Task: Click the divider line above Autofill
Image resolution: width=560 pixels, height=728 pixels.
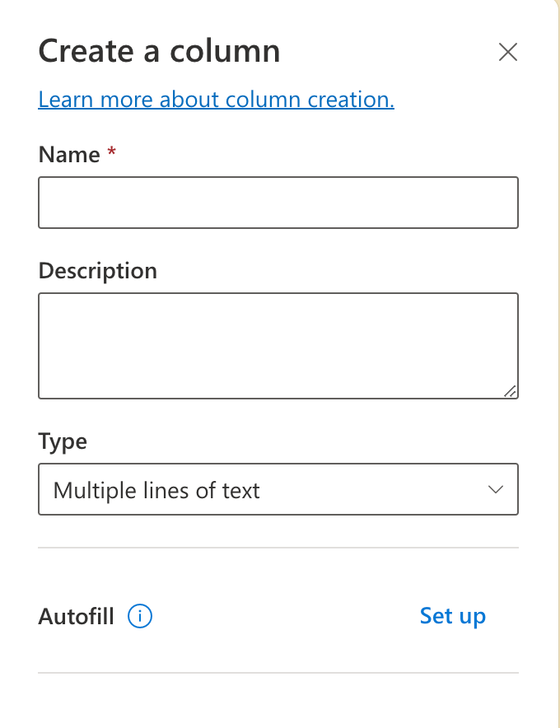Action: click(278, 547)
